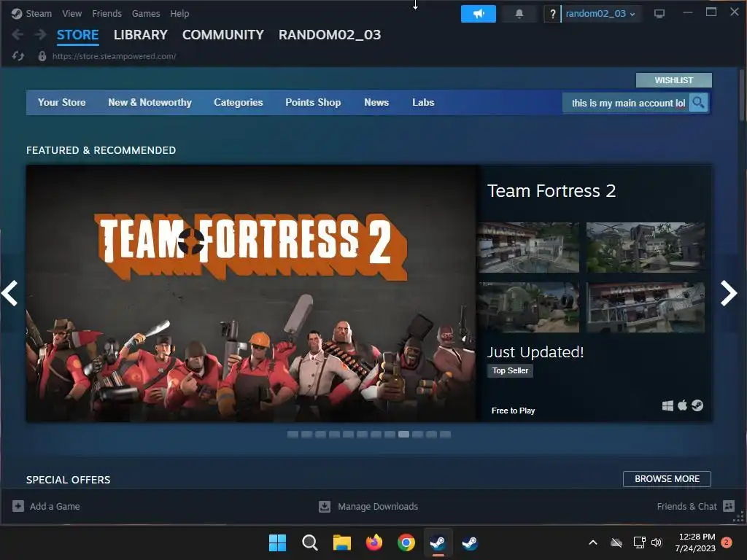Click the BROWSE MORE button
This screenshot has height=560, width=747.
667,478
